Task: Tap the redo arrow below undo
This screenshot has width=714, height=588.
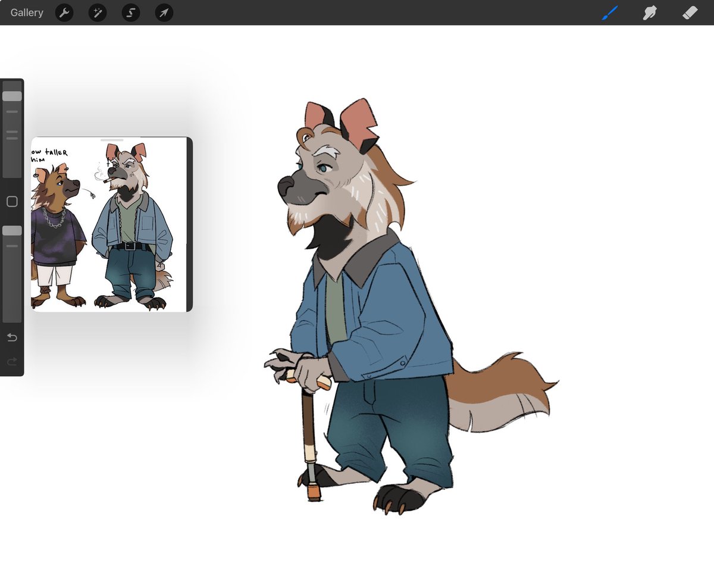Action: [x=11, y=361]
